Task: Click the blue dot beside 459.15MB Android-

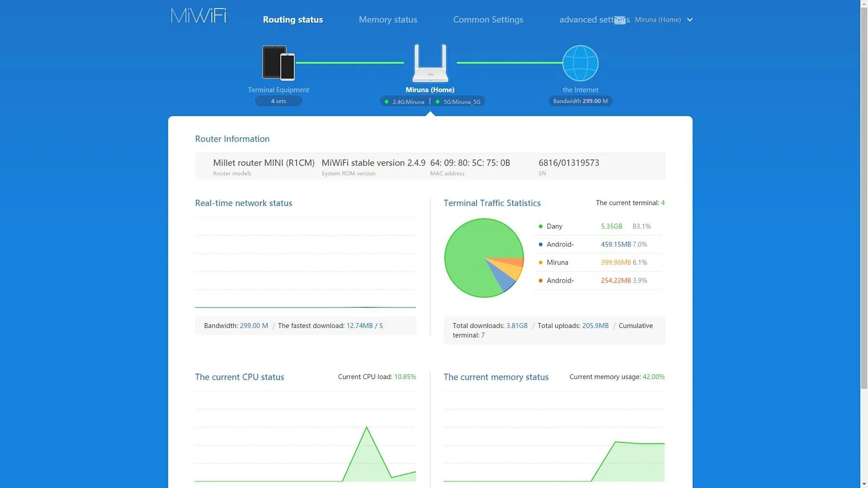Action: tap(540, 245)
